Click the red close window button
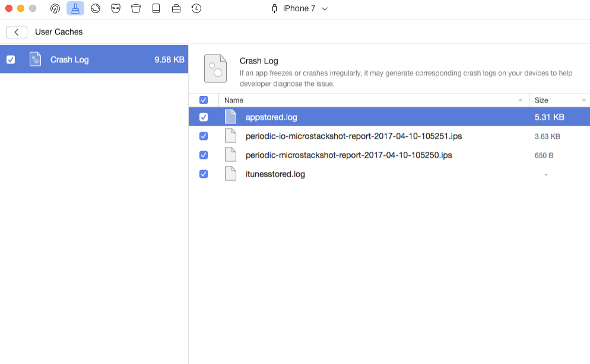Screen dimensions: 590x364 (x=9, y=8)
